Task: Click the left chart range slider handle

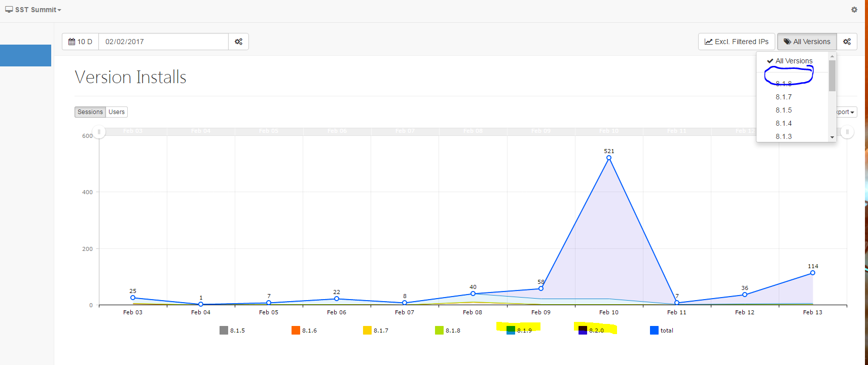Action: click(x=99, y=132)
